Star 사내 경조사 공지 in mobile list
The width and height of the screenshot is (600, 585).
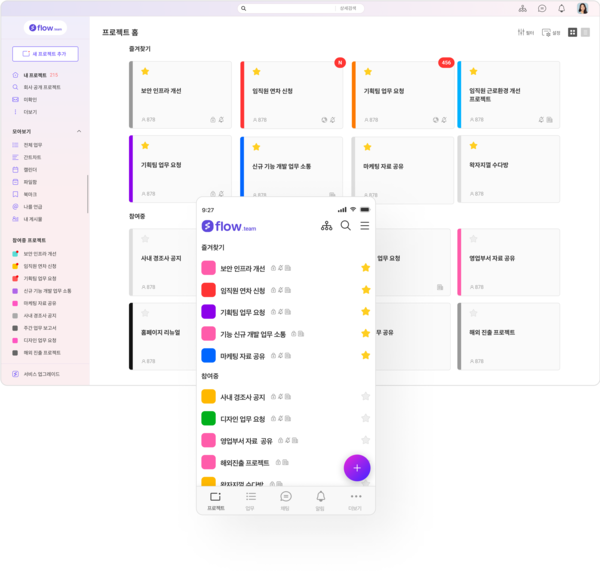pyautogui.click(x=365, y=397)
